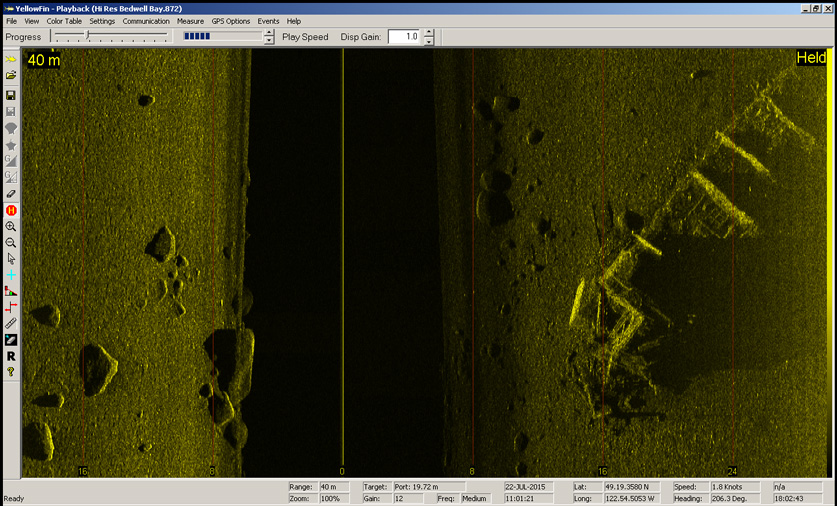Select the Zoom Out magnifier tool
The image size is (837, 506).
[11, 243]
